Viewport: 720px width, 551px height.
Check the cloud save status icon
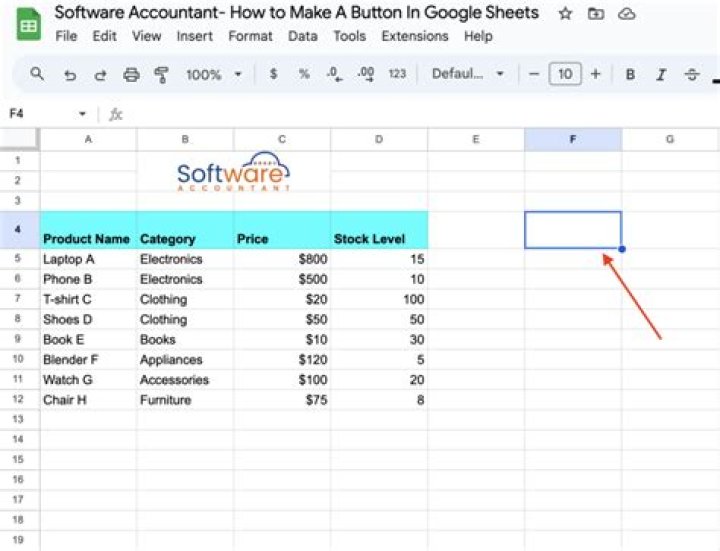tap(626, 14)
